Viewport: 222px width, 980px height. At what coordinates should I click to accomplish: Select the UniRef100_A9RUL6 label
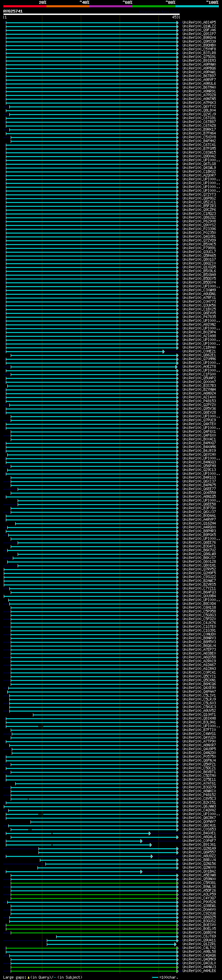[x=199, y=83]
